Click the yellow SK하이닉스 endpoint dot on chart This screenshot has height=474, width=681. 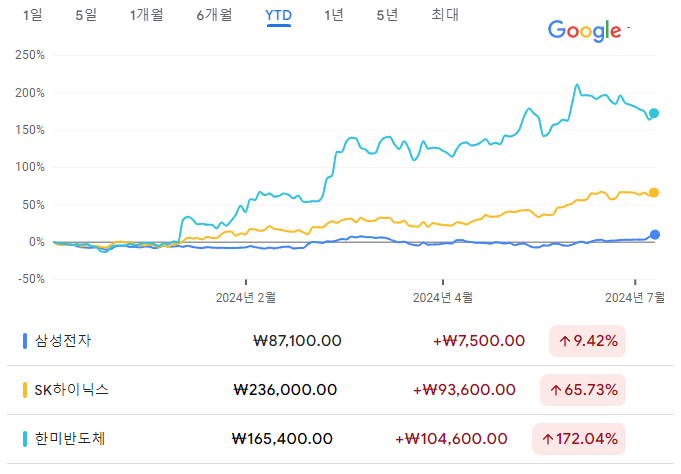pyautogui.click(x=654, y=192)
